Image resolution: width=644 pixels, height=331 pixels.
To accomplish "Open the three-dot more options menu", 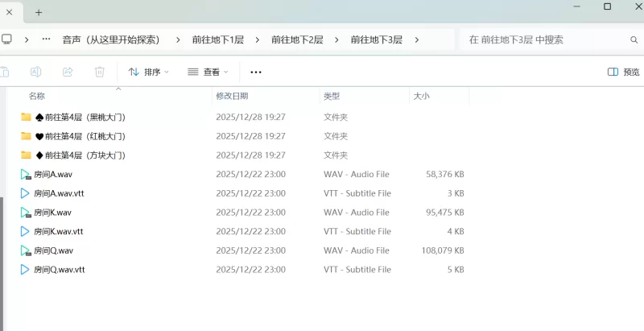I will 256,72.
